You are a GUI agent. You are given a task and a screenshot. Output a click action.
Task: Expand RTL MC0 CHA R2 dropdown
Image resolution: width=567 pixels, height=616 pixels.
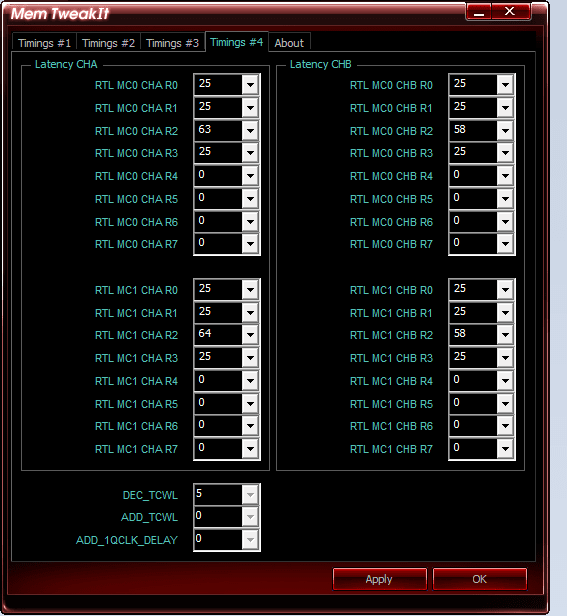point(250,130)
